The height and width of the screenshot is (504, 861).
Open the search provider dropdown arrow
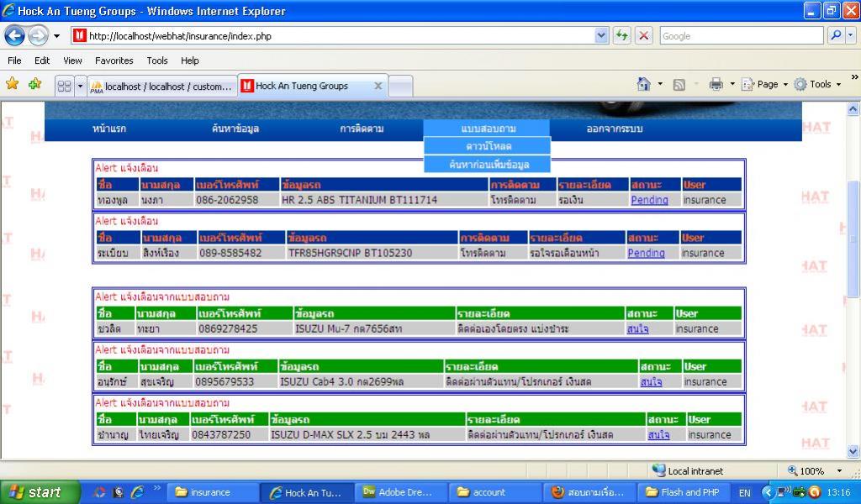[x=851, y=36]
